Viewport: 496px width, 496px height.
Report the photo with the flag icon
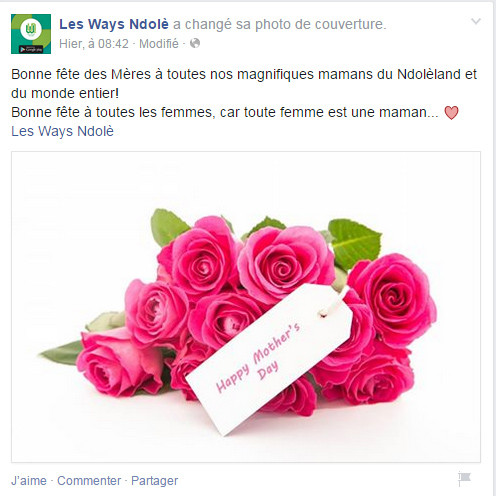[464, 479]
